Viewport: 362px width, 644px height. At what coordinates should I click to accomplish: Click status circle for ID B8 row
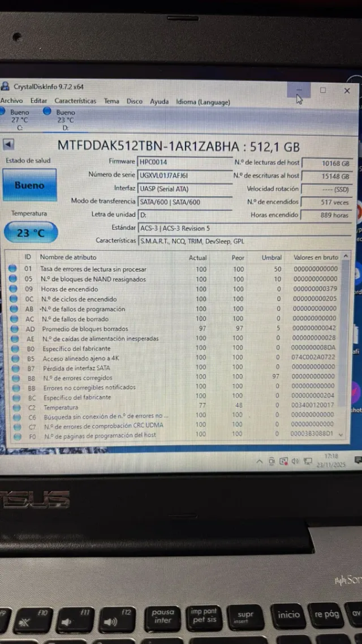click(16, 378)
